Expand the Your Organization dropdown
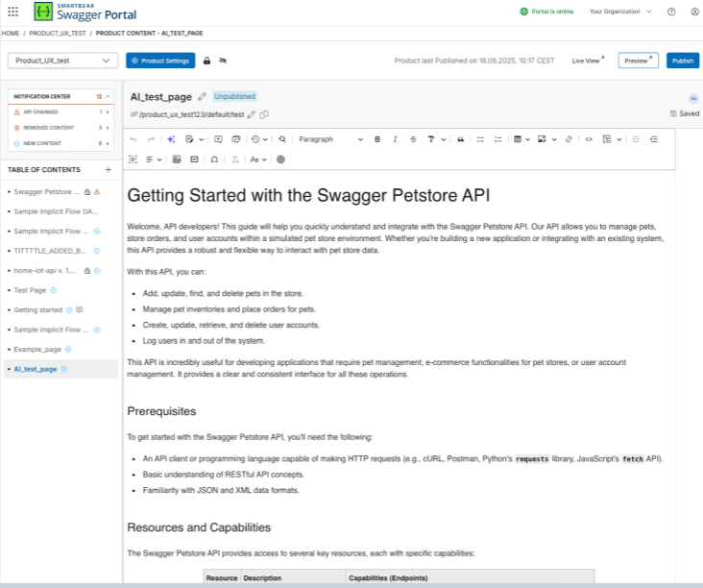 (x=619, y=12)
